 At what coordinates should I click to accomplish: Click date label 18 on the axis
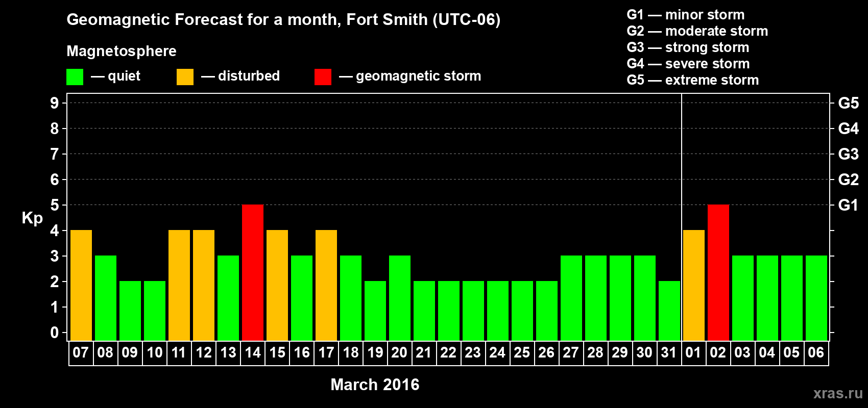[350, 352]
